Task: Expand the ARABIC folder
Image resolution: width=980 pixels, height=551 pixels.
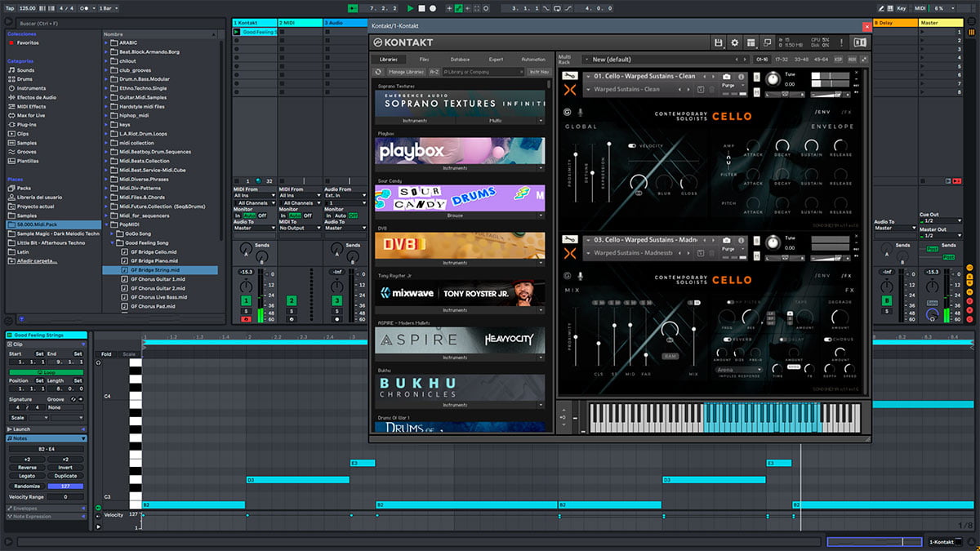Action: (107, 43)
